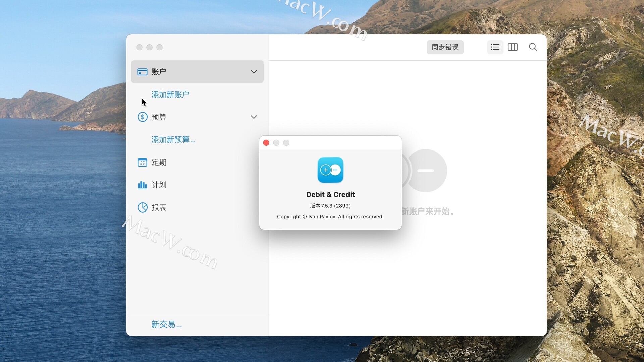
Task: Switch to column view layout
Action: click(513, 47)
